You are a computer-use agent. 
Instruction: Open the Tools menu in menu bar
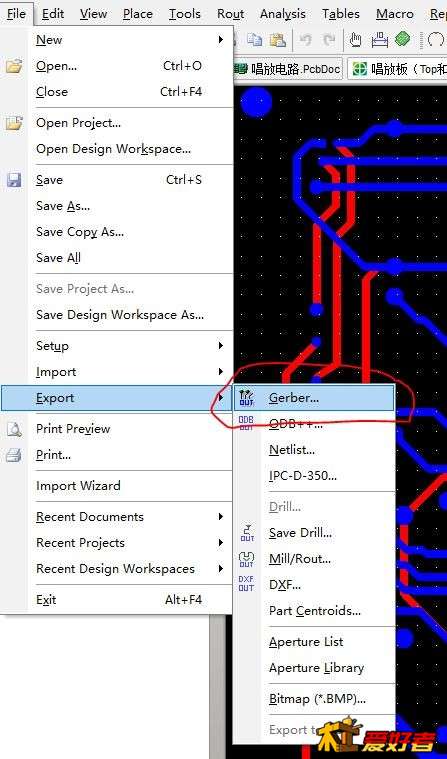(x=185, y=15)
